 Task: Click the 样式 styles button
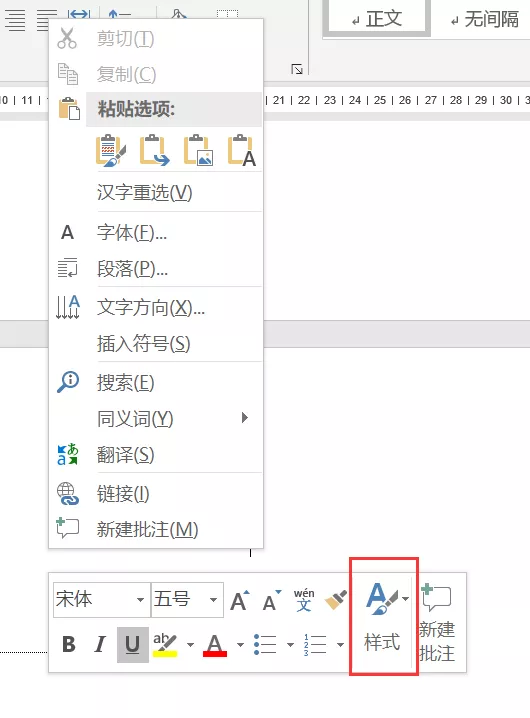(x=383, y=616)
